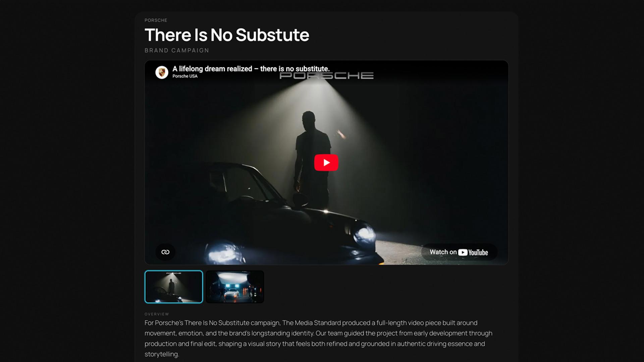
Task: Click the PORSCHE client label above the title
Action: (x=156, y=20)
